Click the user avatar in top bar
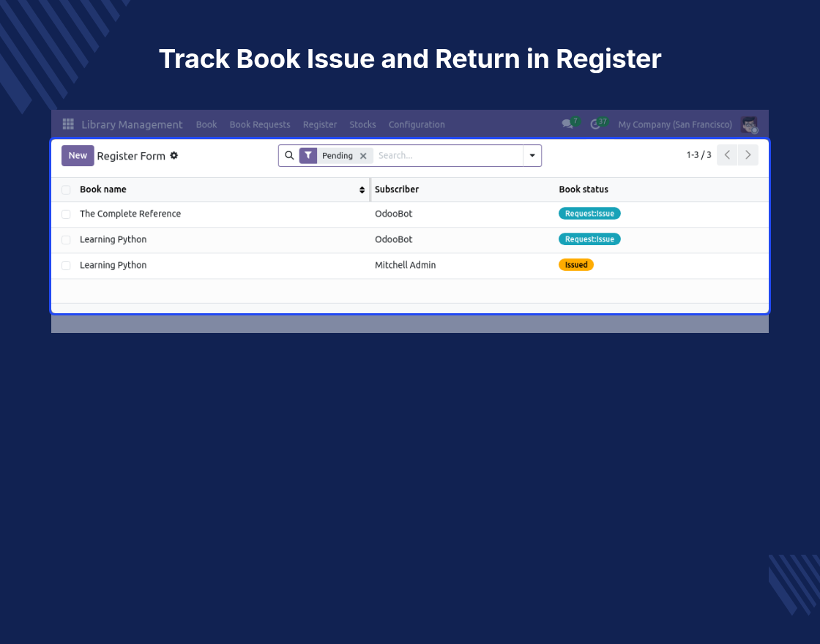Screen dimensions: 820x644 (750, 124)
